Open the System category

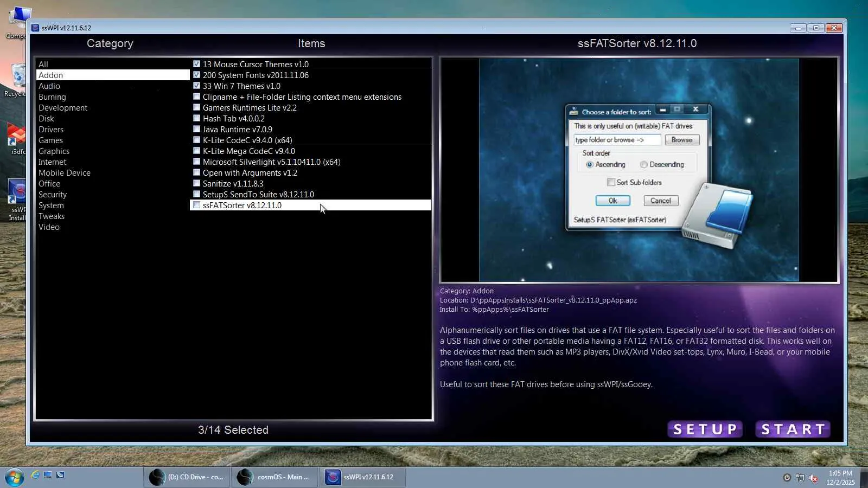(113, 206)
